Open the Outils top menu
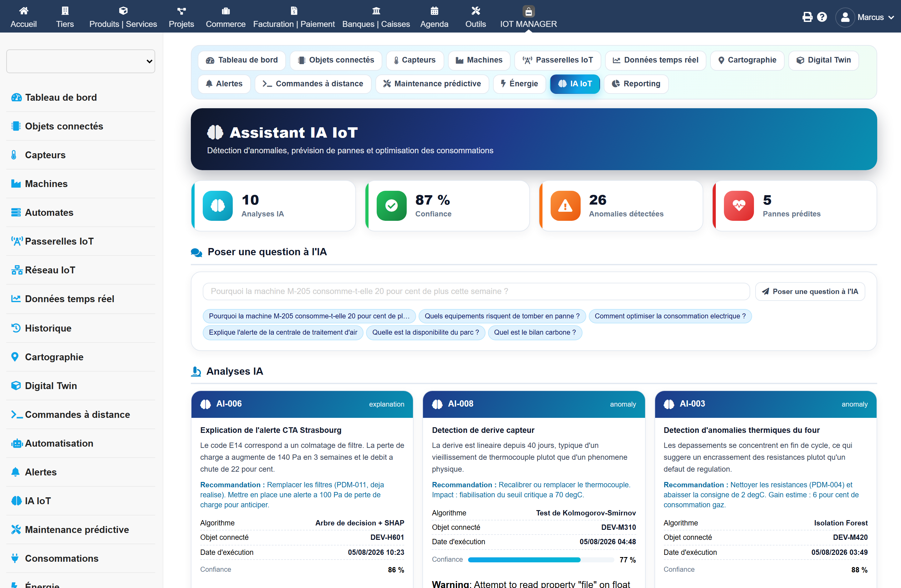The image size is (901, 588). click(x=476, y=17)
